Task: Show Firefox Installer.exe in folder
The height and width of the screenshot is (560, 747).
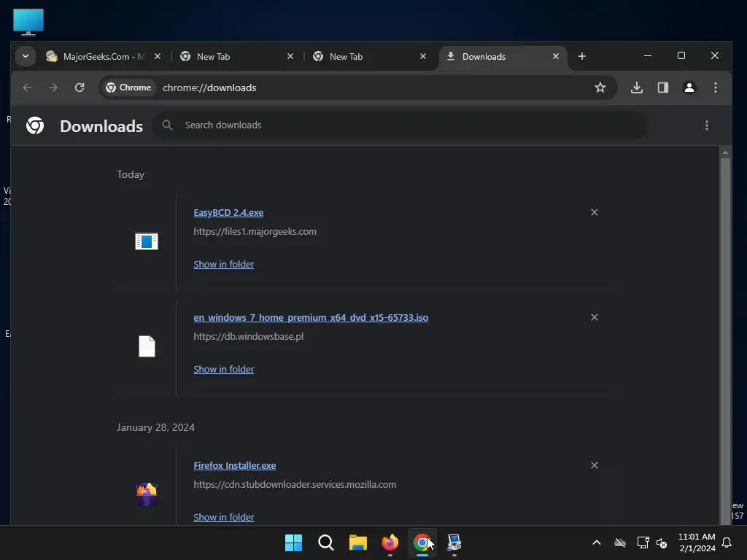Action: click(223, 518)
